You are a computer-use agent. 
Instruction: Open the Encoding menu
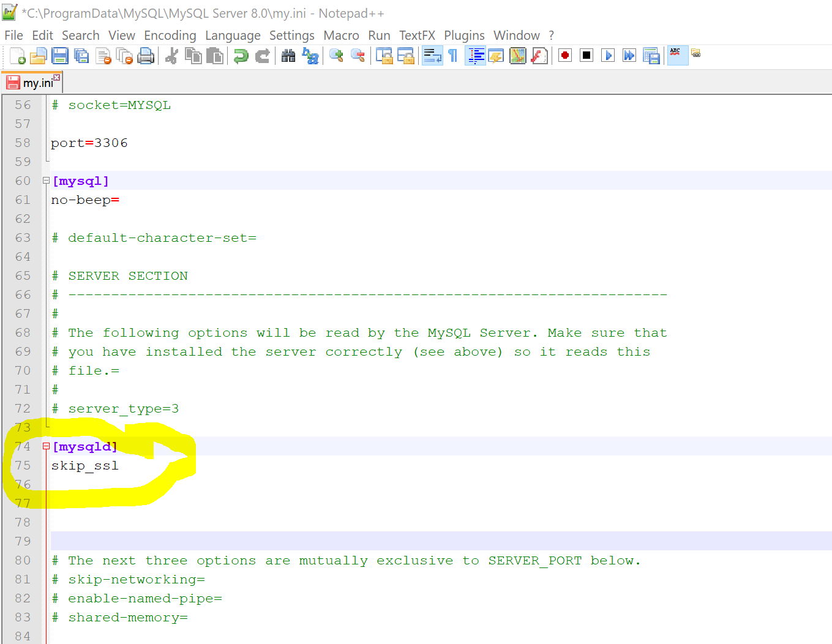click(x=170, y=36)
